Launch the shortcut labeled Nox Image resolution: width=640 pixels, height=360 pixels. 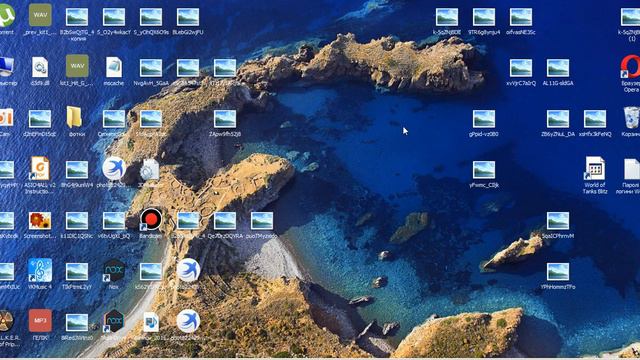(x=114, y=270)
